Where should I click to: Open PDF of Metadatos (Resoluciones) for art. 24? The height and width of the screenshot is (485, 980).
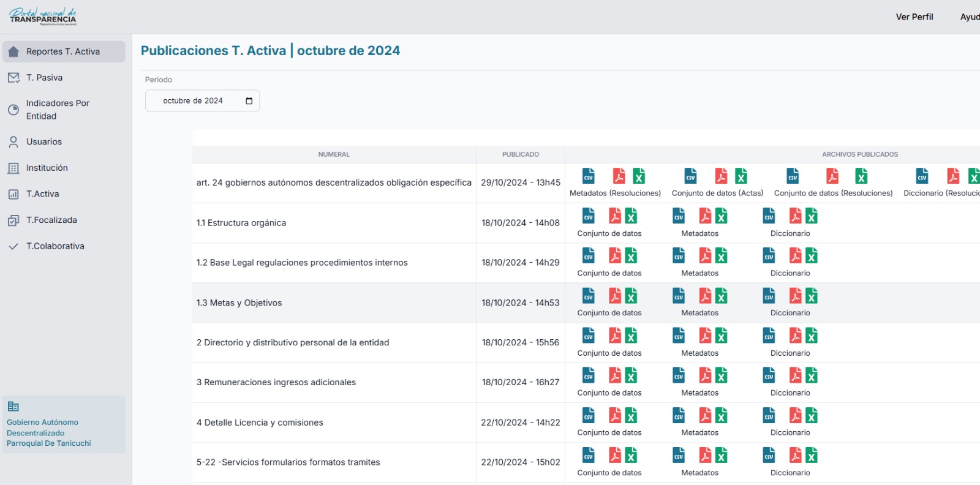619,176
